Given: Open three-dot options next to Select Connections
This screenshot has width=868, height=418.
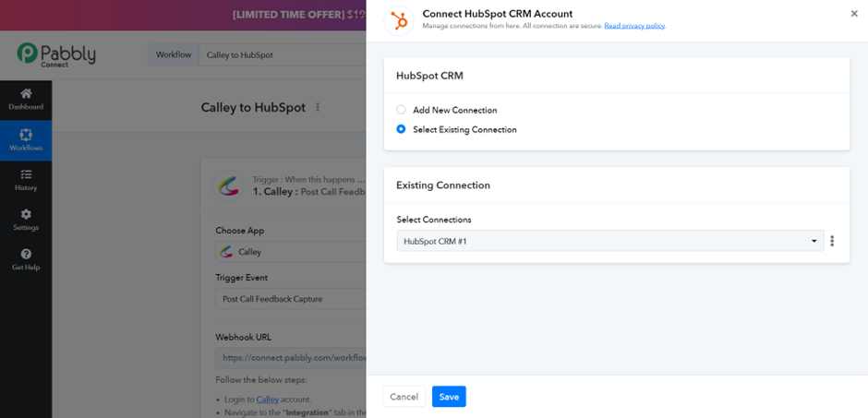Looking at the screenshot, I should tap(832, 241).
